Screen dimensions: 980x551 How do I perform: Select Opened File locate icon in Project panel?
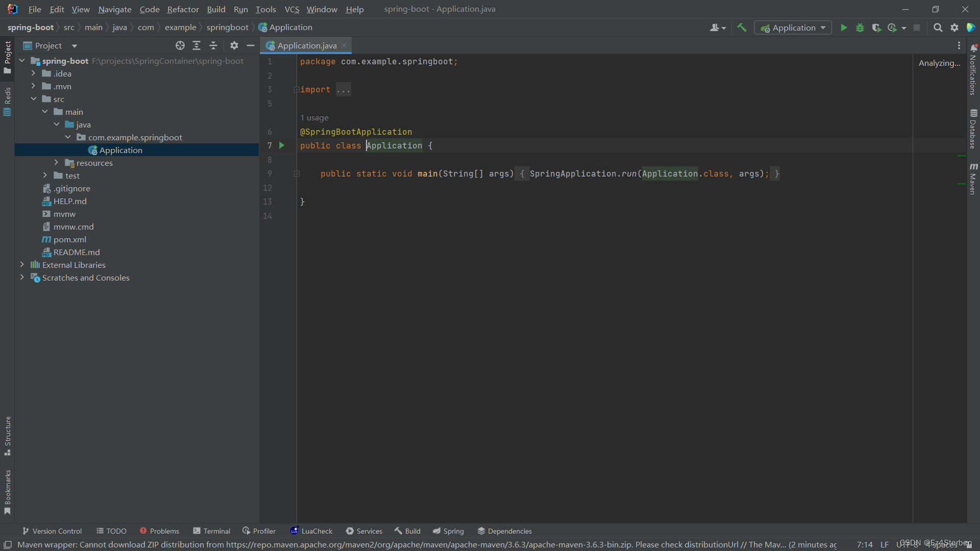click(x=180, y=45)
